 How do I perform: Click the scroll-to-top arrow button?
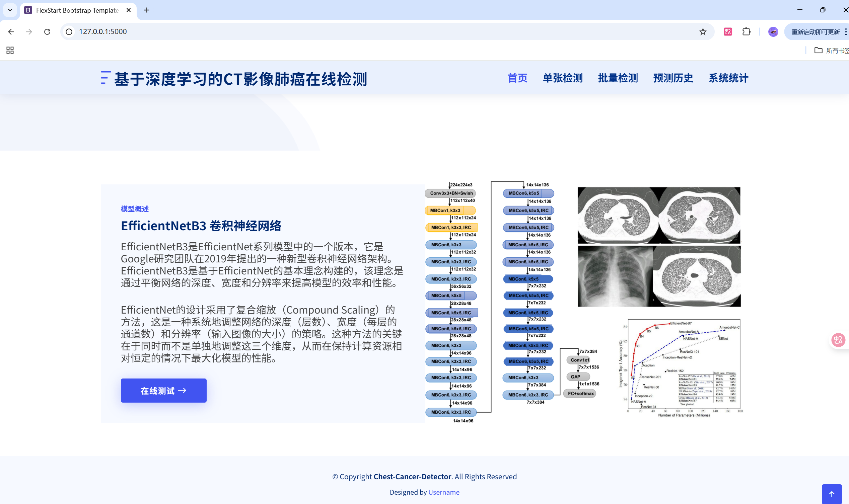(831, 494)
